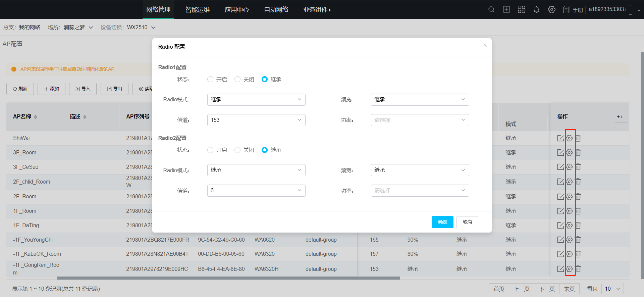Screen dimensions: 644x297
Task: Select 开启 radio for Radio2 status
Action: (x=210, y=150)
